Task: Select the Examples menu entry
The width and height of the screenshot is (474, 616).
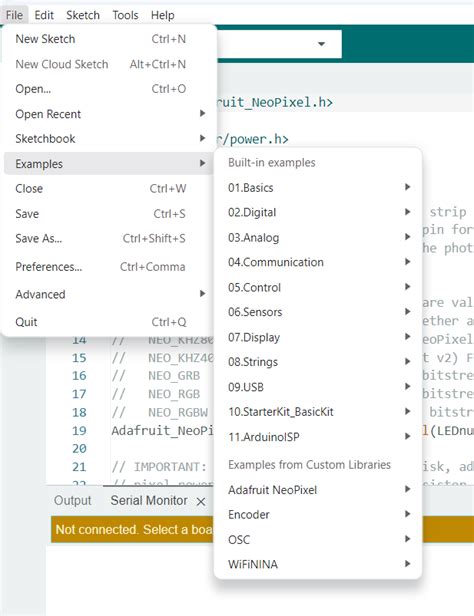Action: tap(109, 163)
